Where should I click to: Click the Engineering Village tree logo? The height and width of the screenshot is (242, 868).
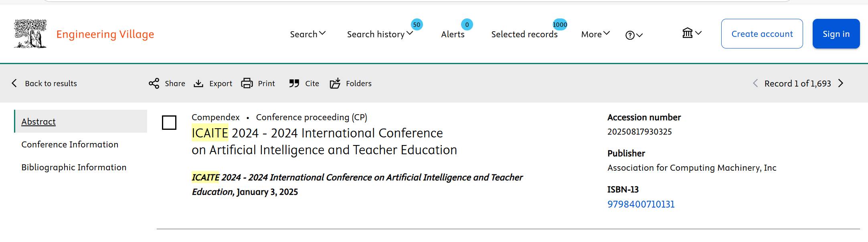(30, 34)
